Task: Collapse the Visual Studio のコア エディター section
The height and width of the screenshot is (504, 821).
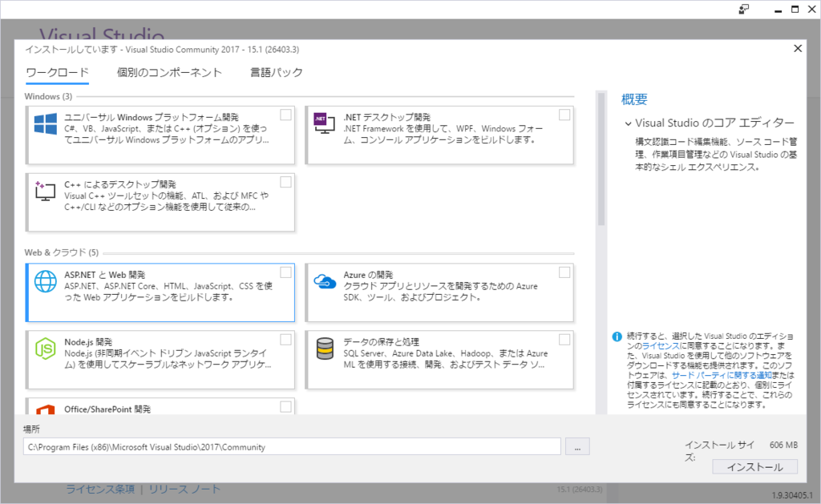Action: (x=628, y=123)
